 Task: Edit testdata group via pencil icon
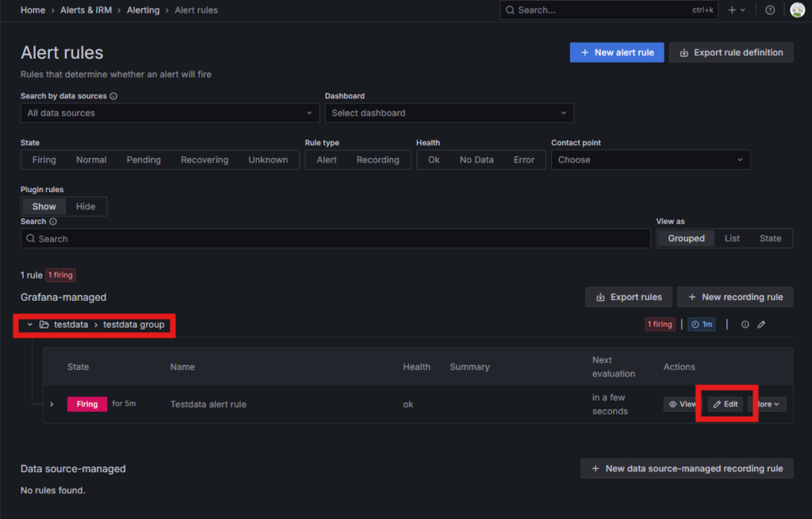click(761, 325)
